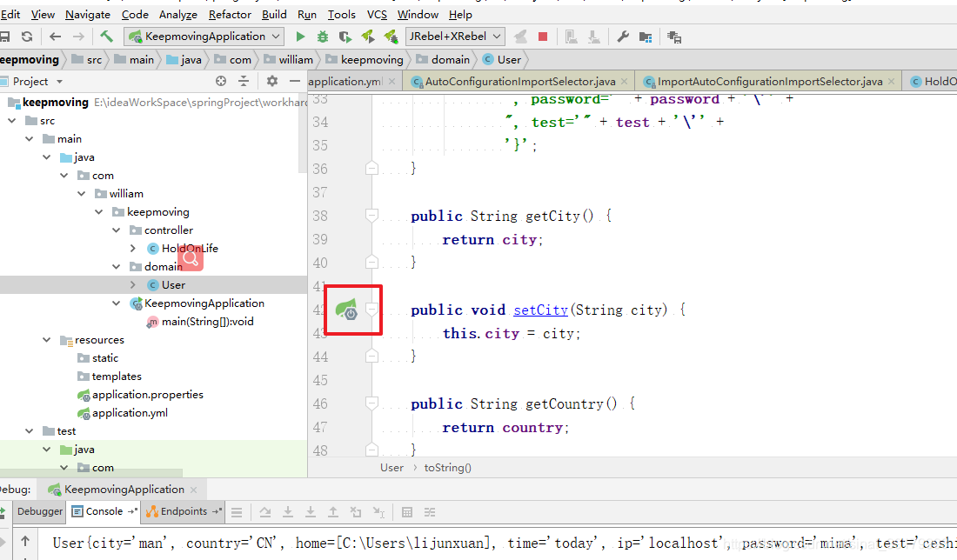The image size is (957, 560).
Task: Click Run to Cursor icon in debug toolbar
Action: [378, 512]
